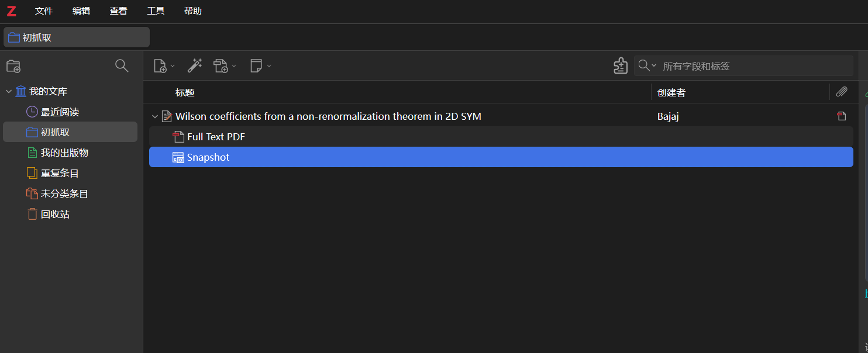The image size is (868, 353).
Task: Click the 所有字段和标签 search field
Action: click(755, 66)
